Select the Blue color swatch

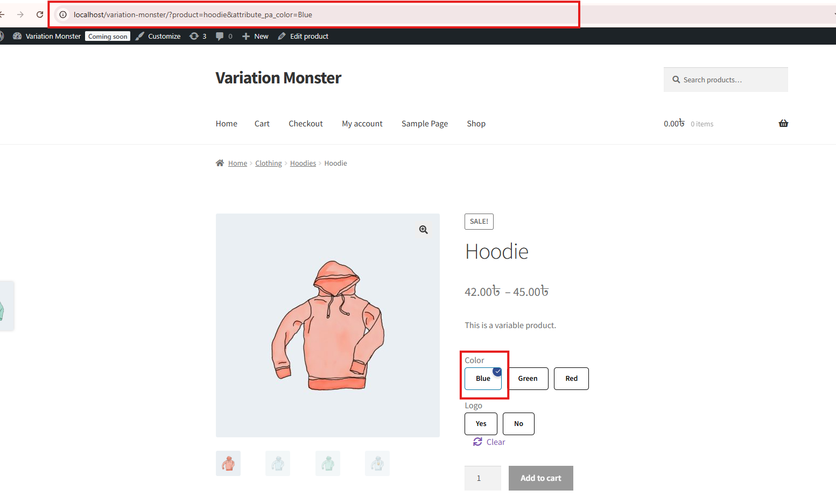(x=483, y=379)
